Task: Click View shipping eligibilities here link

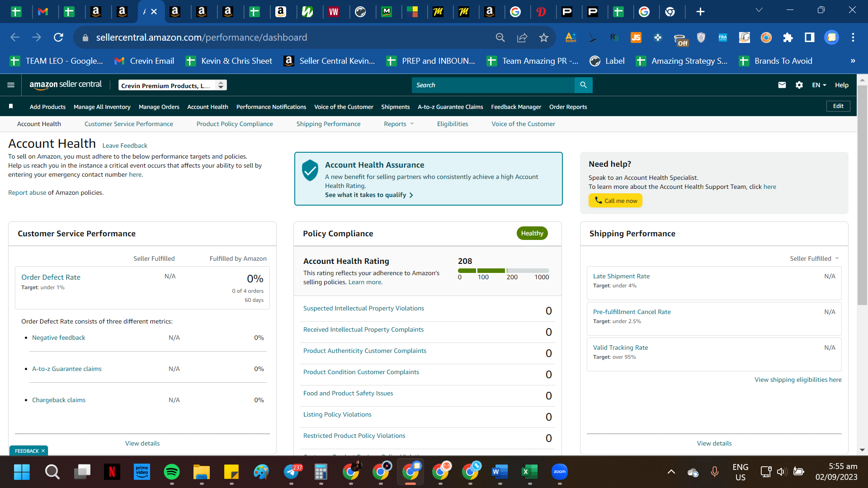Action: pos(798,380)
